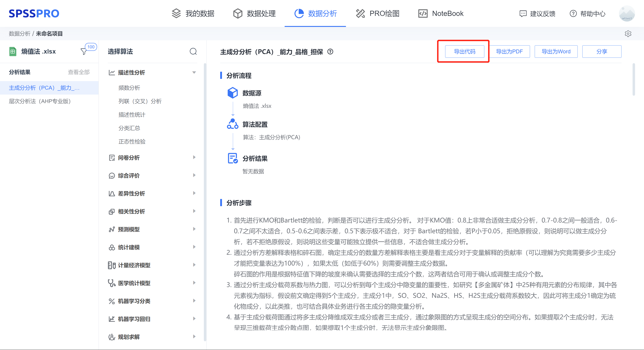Screen dimensions: 644x350
Task: Click the 导出代码 export button
Action: click(465, 51)
